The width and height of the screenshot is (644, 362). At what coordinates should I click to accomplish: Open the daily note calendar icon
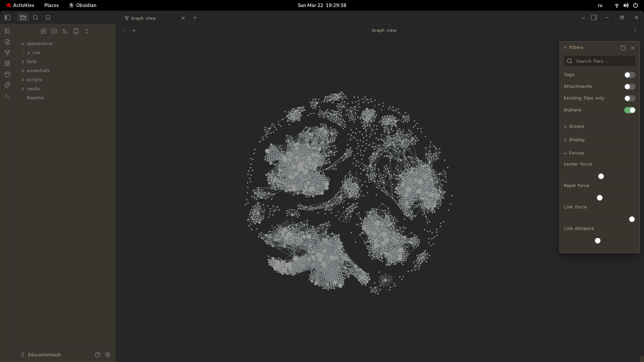(x=7, y=74)
